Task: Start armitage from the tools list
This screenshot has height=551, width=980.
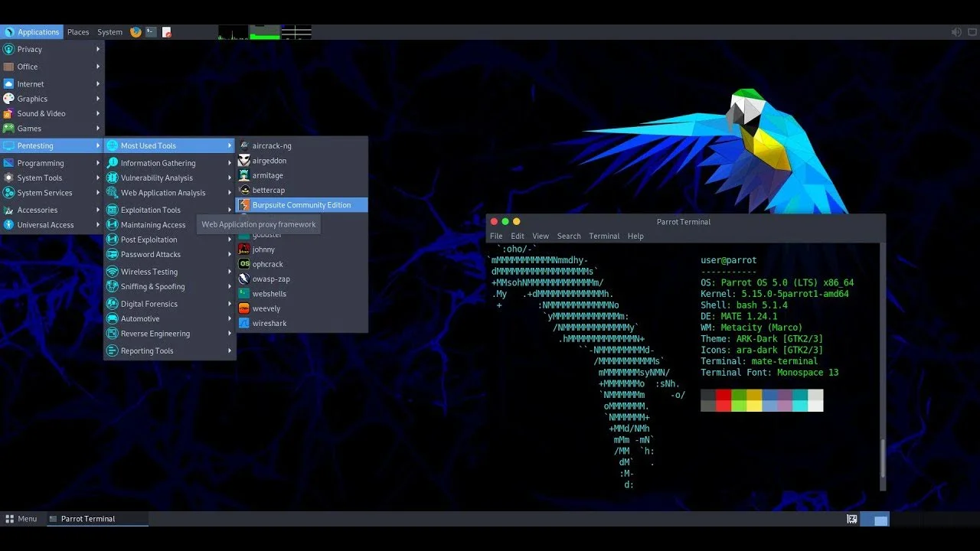Action: pos(302,175)
